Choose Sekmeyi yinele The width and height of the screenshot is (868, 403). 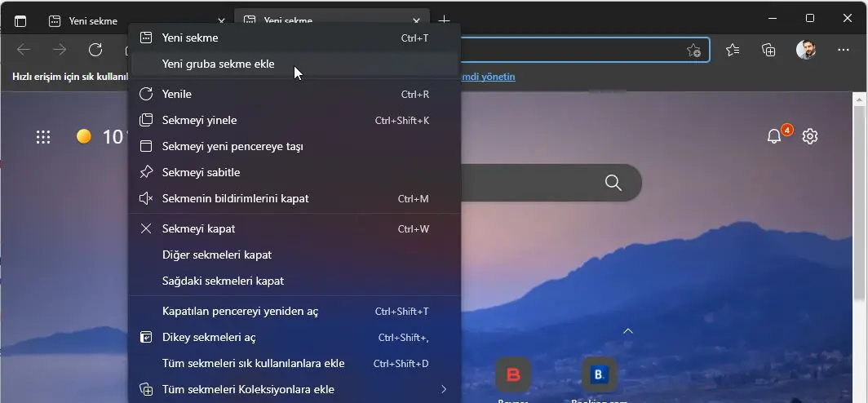pos(294,120)
